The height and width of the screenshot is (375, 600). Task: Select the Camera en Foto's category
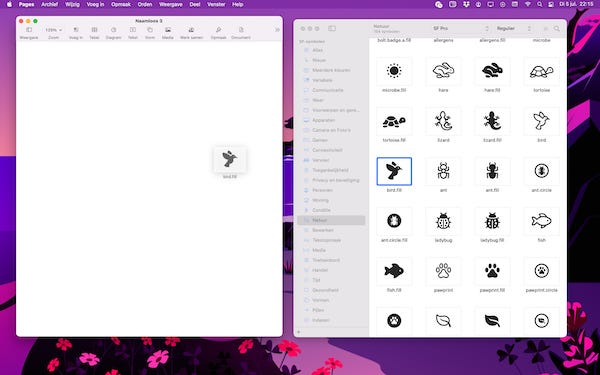click(331, 130)
